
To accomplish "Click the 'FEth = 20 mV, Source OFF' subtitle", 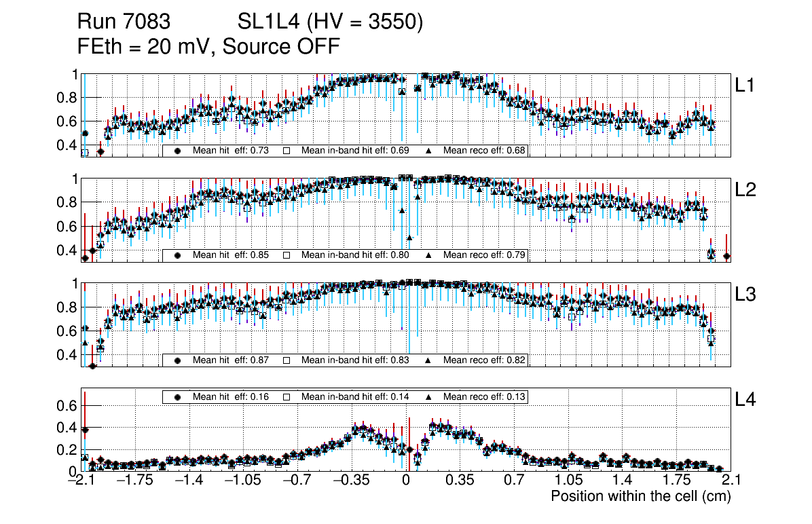I will pos(208,47).
